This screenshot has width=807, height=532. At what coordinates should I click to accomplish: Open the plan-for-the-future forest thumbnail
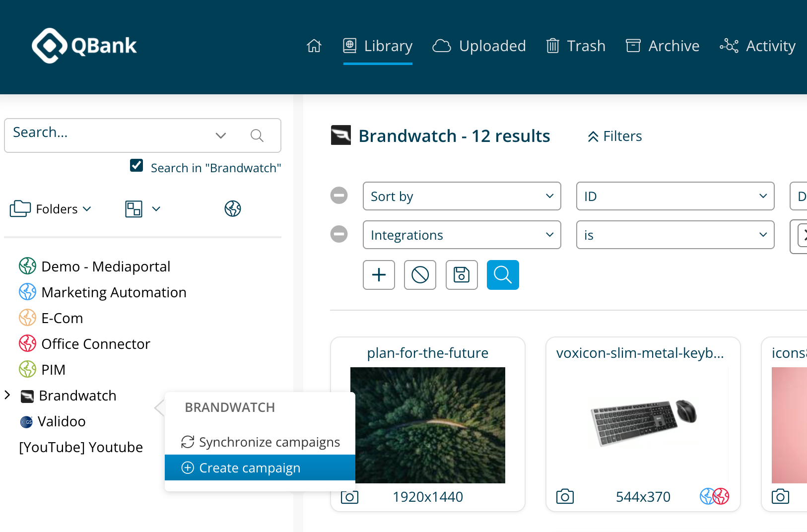point(428,425)
